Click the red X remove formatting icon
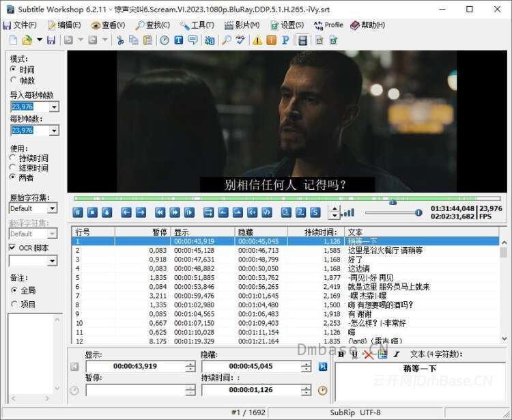This screenshot has height=420, width=512. tap(369, 354)
